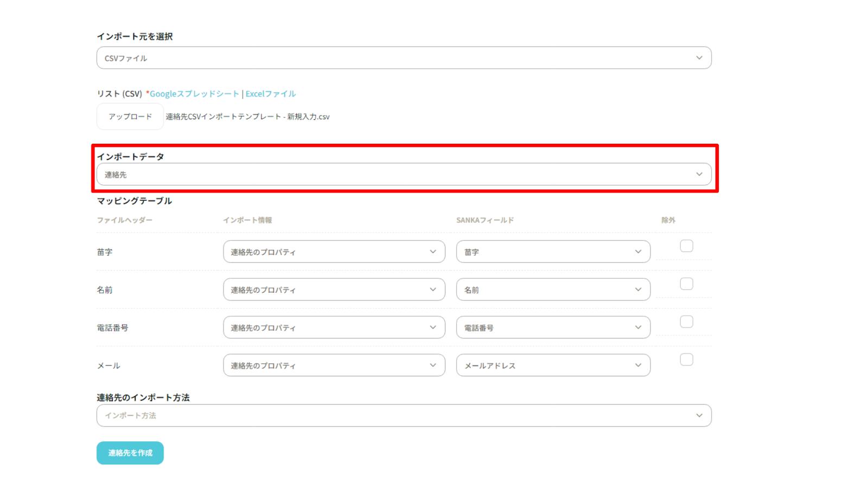Tick the 除外 checkbox for 名前

tap(686, 284)
